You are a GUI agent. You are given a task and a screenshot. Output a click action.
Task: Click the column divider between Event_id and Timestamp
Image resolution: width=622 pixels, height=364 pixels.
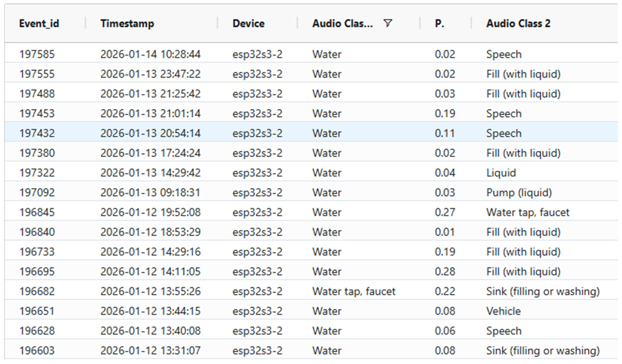[x=85, y=23]
